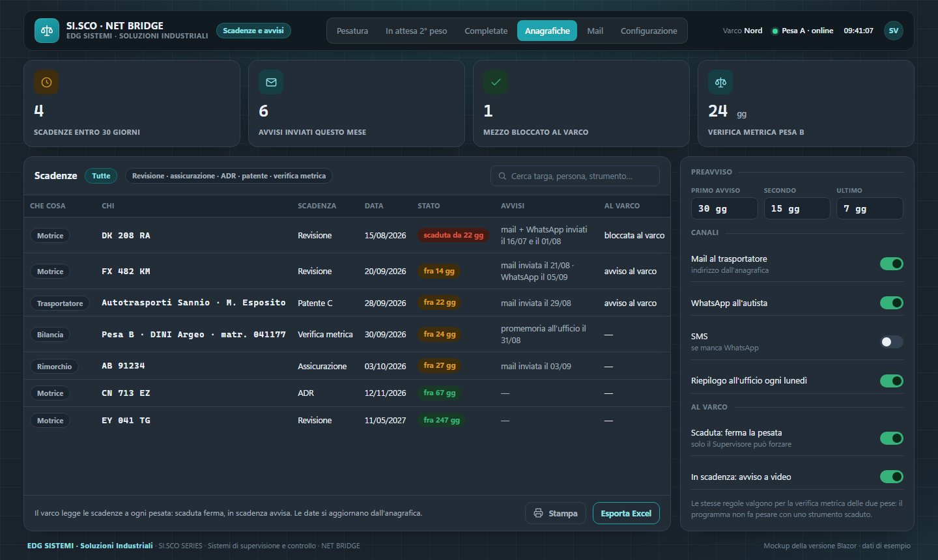Click the Primo avviso 30 gg field

tap(724, 208)
